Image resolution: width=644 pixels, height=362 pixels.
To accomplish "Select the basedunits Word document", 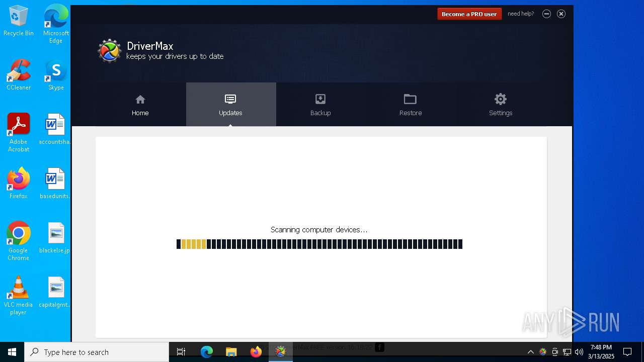I will (x=55, y=184).
